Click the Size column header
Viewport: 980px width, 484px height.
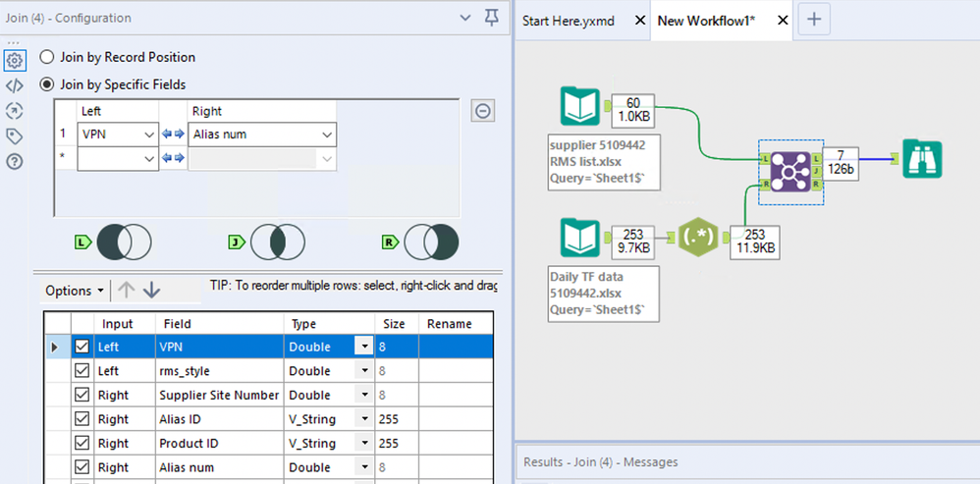pos(397,324)
